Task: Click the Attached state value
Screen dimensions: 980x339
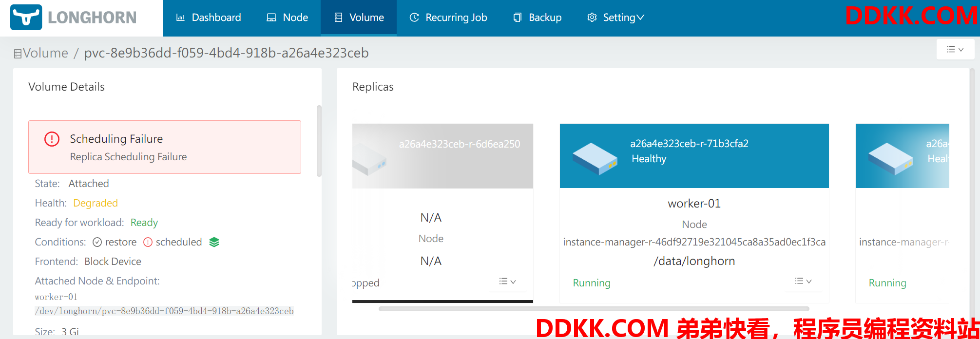Action: tap(89, 184)
